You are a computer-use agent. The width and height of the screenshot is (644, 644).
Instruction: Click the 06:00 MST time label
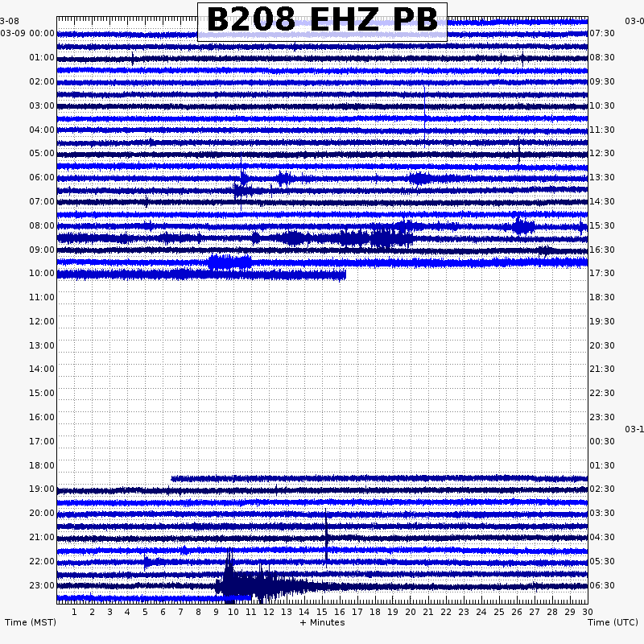tap(42, 178)
